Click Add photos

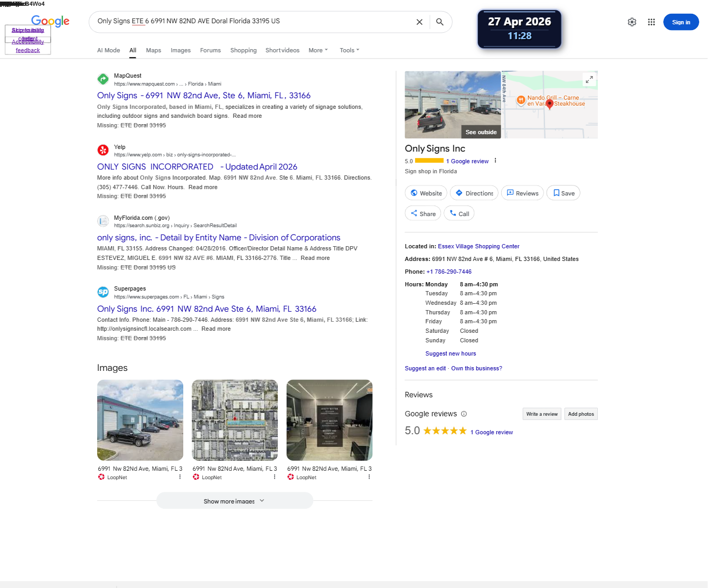pyautogui.click(x=581, y=414)
